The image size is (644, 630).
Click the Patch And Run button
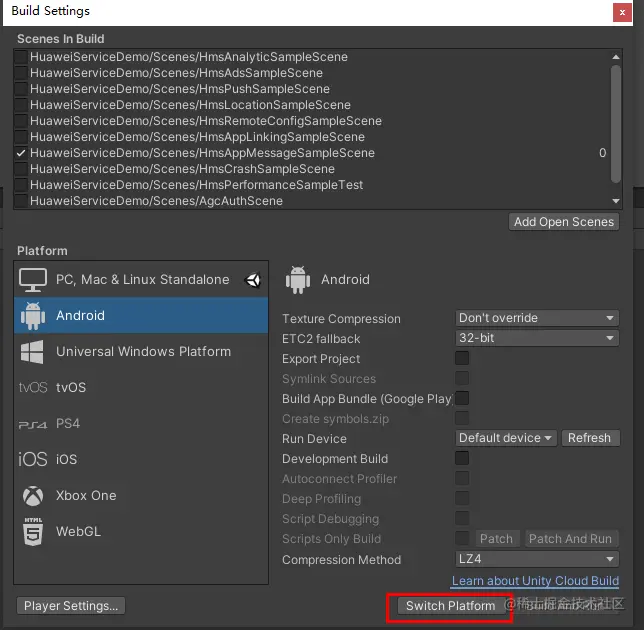tap(570, 539)
